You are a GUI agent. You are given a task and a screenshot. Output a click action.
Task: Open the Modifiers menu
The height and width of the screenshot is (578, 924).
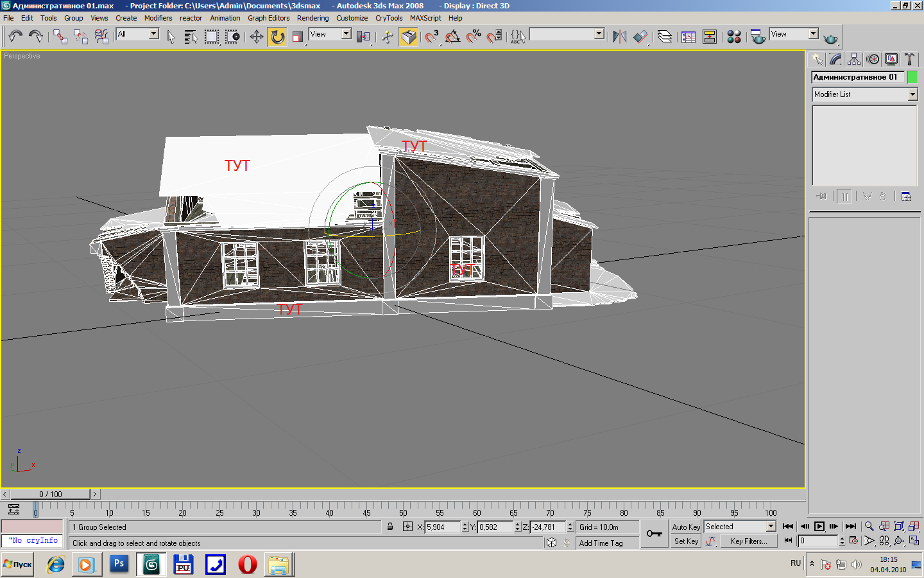pos(158,18)
